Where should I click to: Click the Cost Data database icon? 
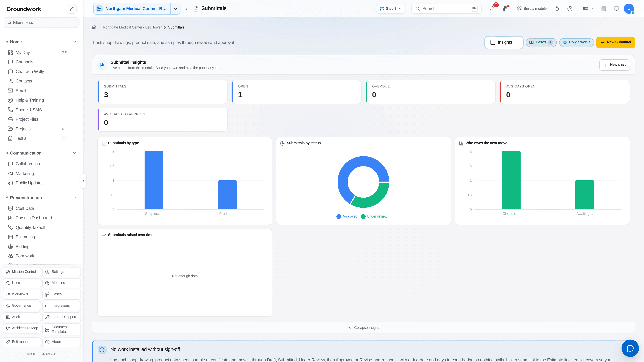click(x=10, y=208)
